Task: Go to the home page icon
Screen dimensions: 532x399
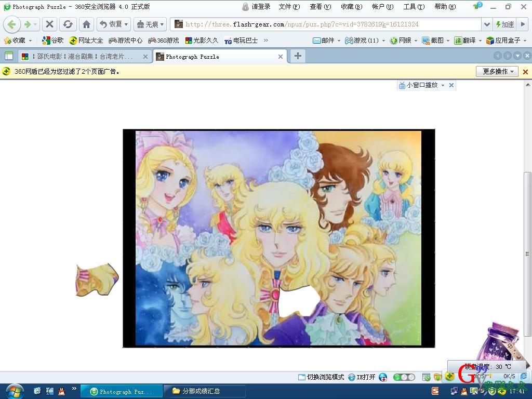Action: (x=87, y=24)
